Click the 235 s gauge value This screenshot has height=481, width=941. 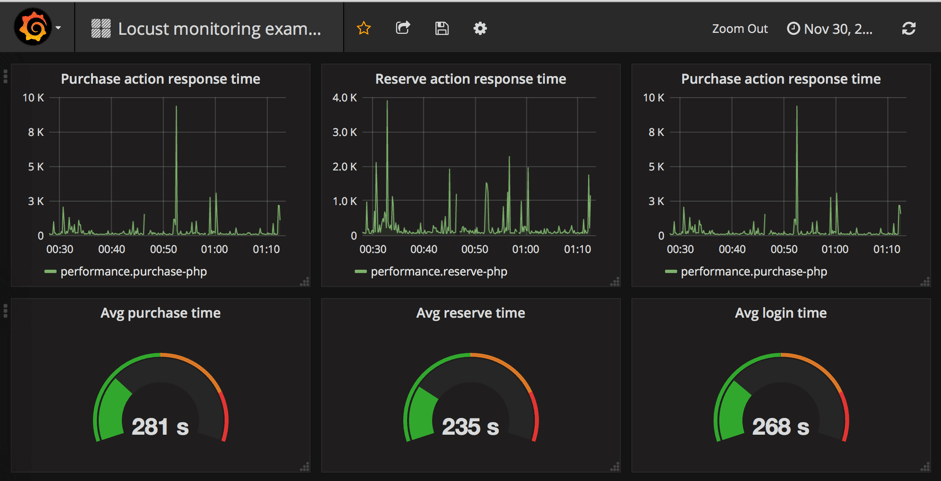pyautogui.click(x=470, y=427)
